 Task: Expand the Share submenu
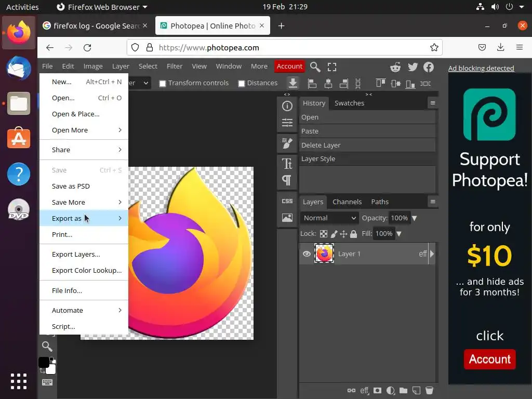(x=84, y=150)
